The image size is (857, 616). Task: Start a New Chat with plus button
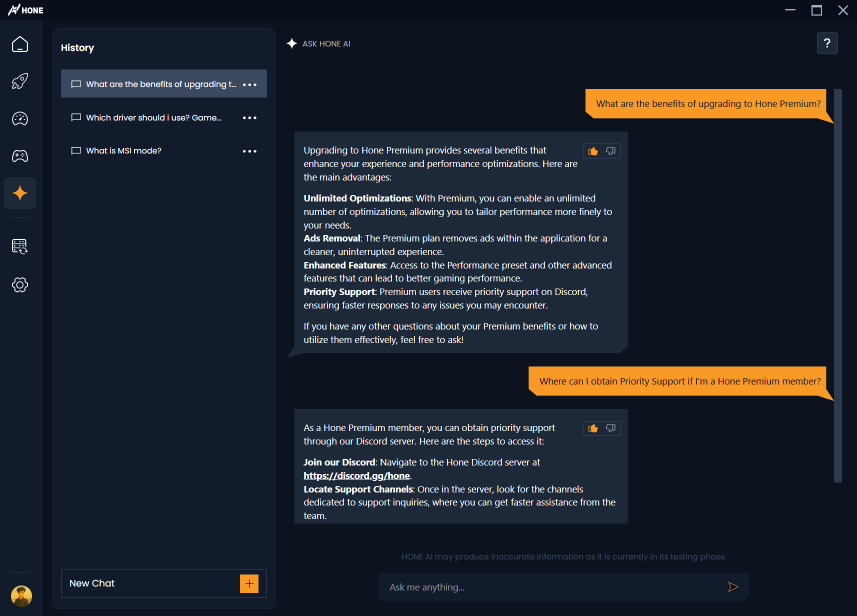click(x=249, y=583)
